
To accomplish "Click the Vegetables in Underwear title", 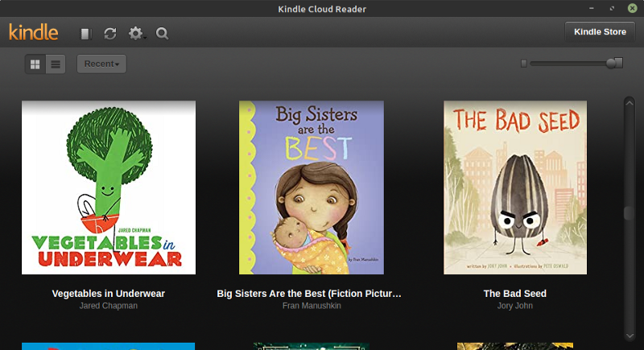I will [109, 294].
